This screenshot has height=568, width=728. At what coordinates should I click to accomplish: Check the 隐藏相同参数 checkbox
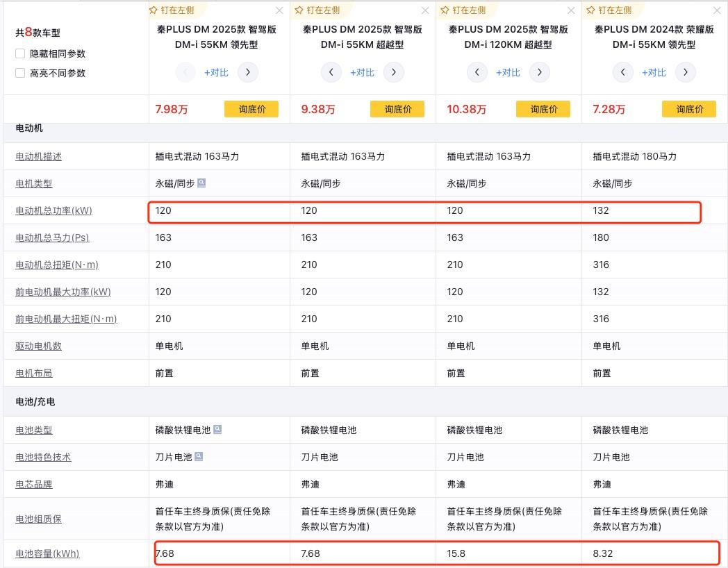pos(20,53)
